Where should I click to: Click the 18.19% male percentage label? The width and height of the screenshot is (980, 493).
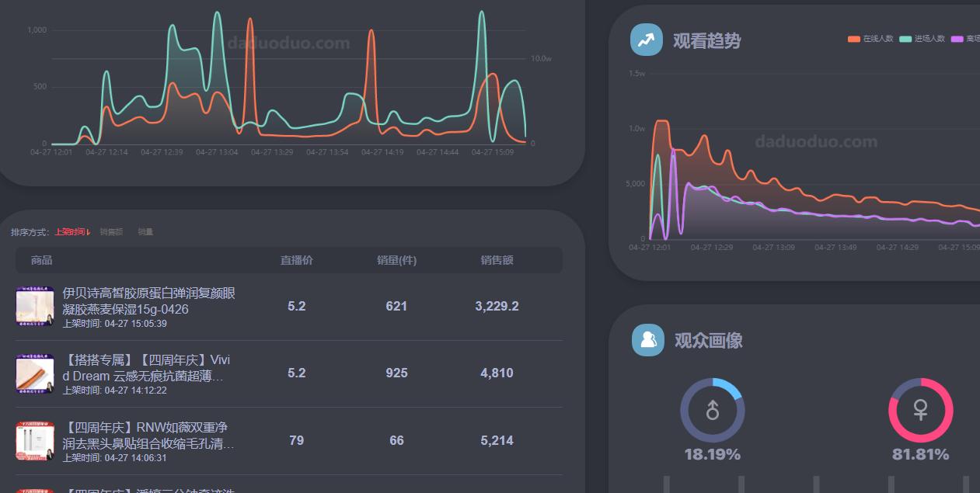711,453
